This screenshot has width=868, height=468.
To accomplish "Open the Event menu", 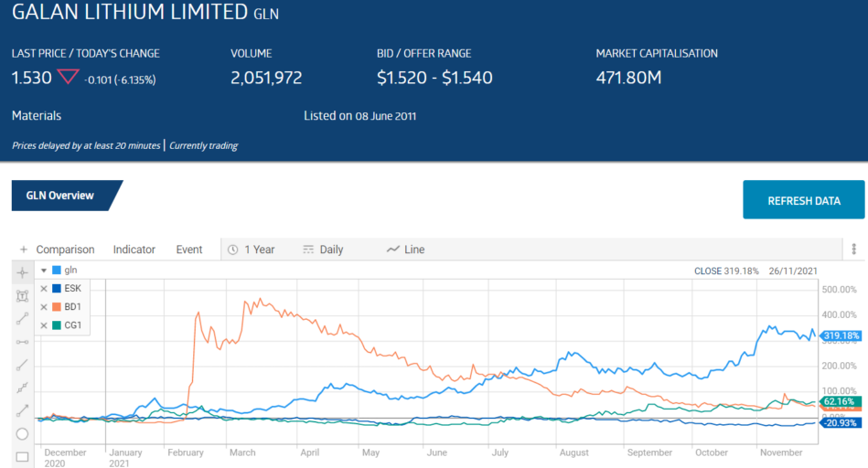I will [189, 250].
